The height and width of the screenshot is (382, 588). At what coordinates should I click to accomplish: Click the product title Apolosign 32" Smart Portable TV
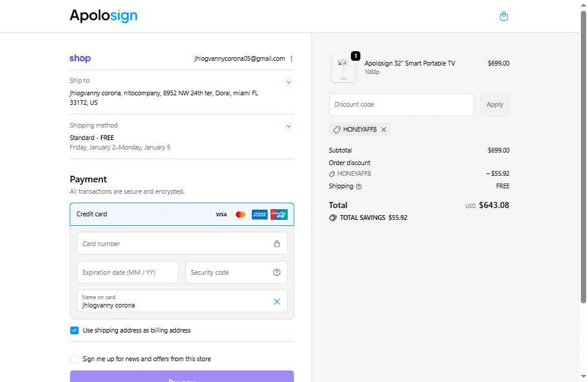pos(409,63)
